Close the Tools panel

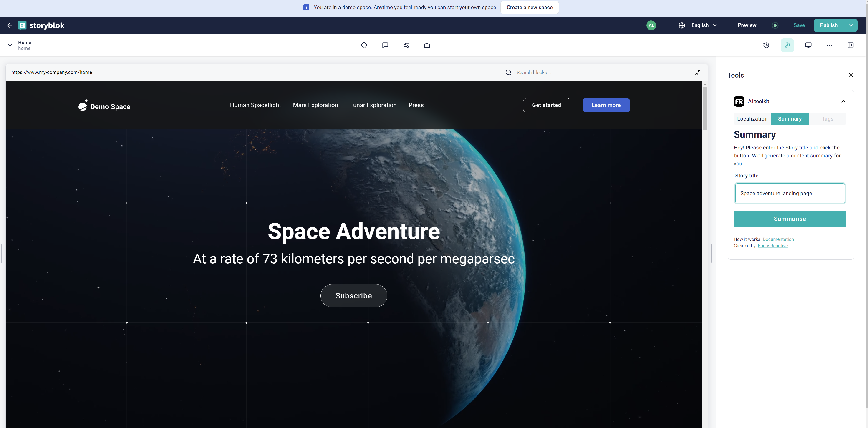[851, 75]
